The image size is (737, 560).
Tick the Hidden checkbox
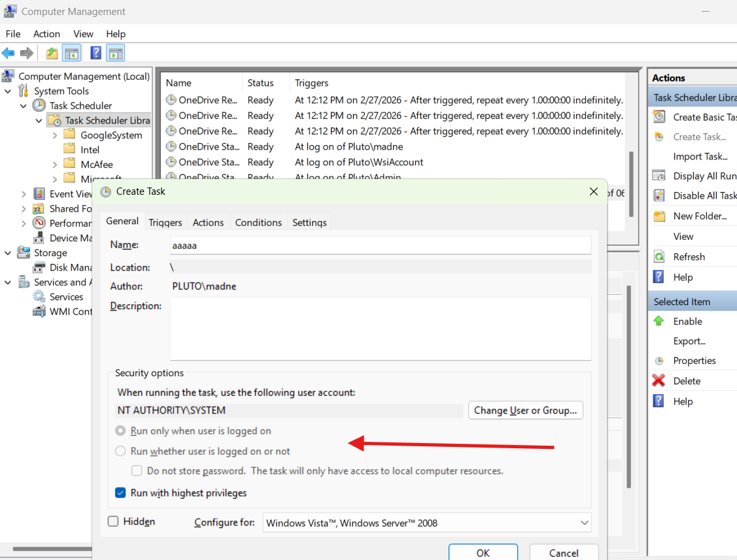[113, 521]
